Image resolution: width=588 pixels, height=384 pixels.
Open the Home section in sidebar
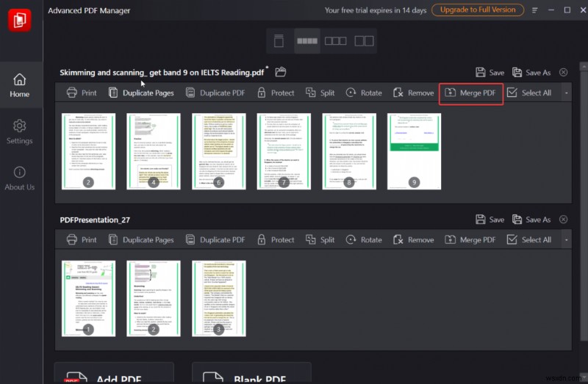[20, 85]
